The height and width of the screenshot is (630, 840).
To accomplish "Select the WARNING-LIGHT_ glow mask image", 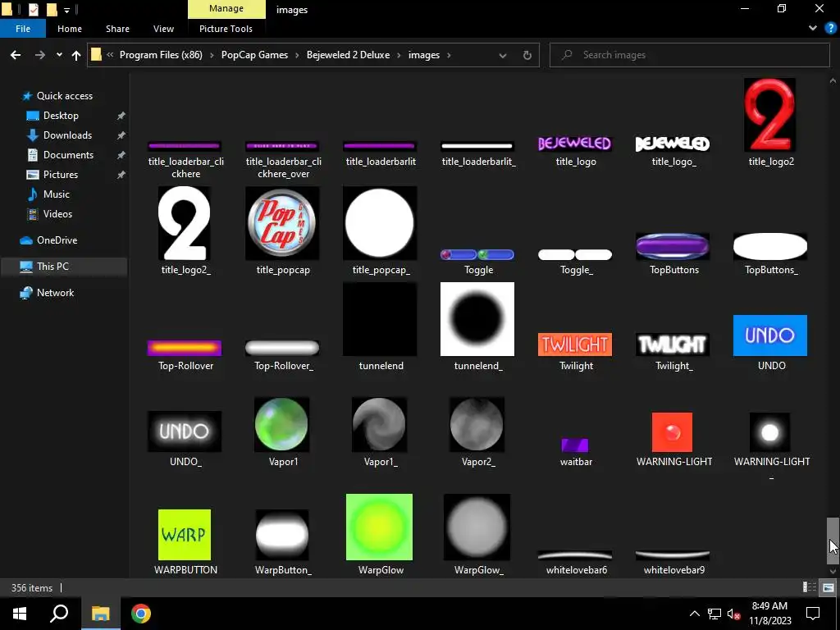I will point(769,432).
